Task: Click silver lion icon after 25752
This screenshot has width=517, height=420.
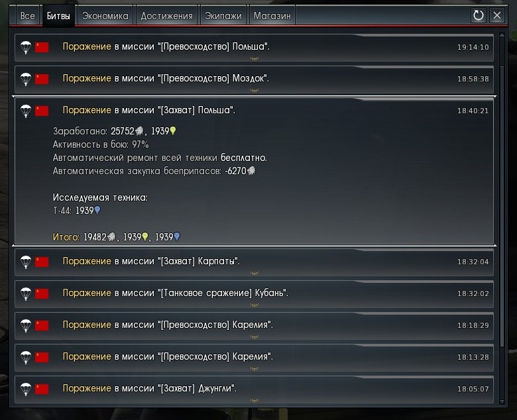Action: click(139, 131)
